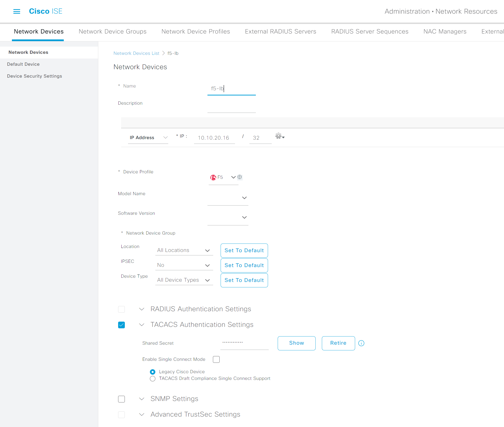Switch to Network Device Profiles tab
Screen dimensions: 504x427
(196, 31)
